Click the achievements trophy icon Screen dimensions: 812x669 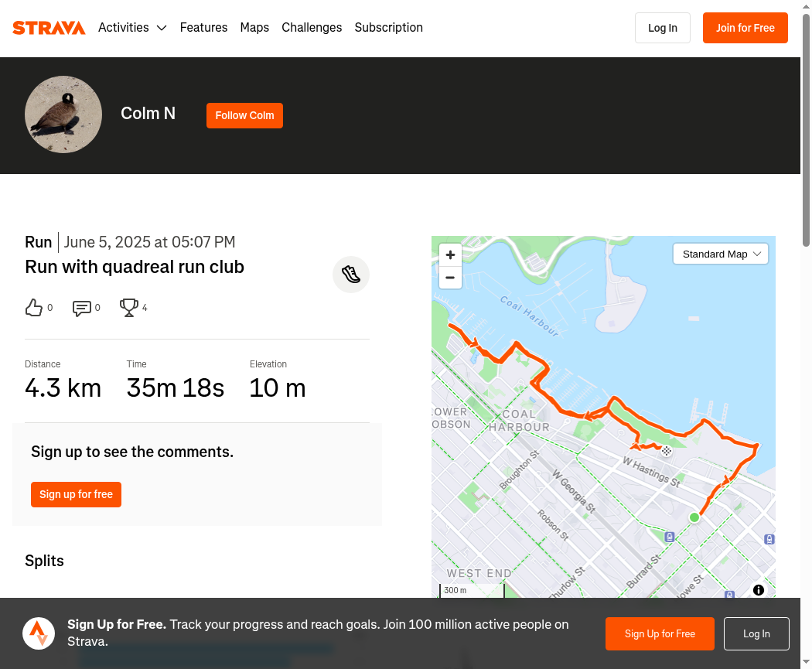click(128, 308)
